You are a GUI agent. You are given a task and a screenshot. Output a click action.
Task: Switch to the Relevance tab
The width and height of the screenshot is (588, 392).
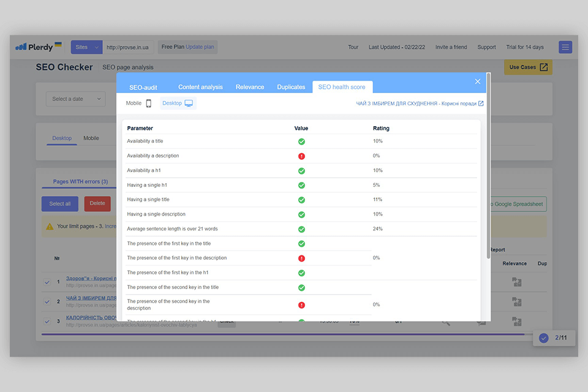[250, 87]
